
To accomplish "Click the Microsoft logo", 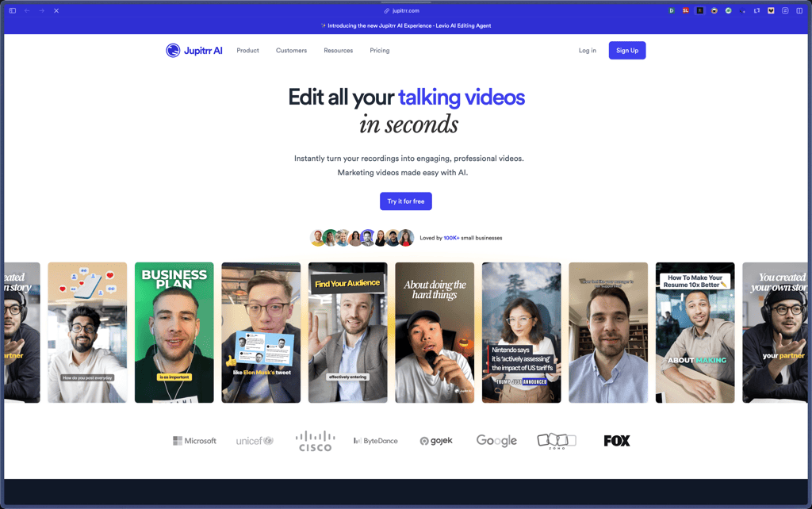I will point(194,441).
